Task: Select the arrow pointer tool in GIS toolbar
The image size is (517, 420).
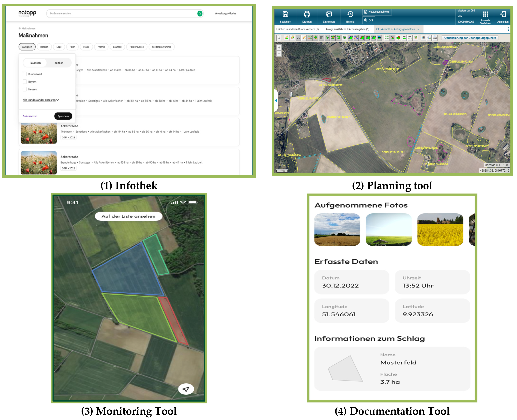Action: pos(279,38)
